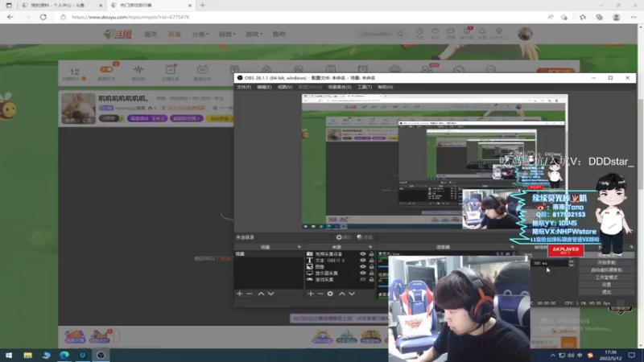
Task: Add a new source in OBS sources panel
Action: coord(311,294)
